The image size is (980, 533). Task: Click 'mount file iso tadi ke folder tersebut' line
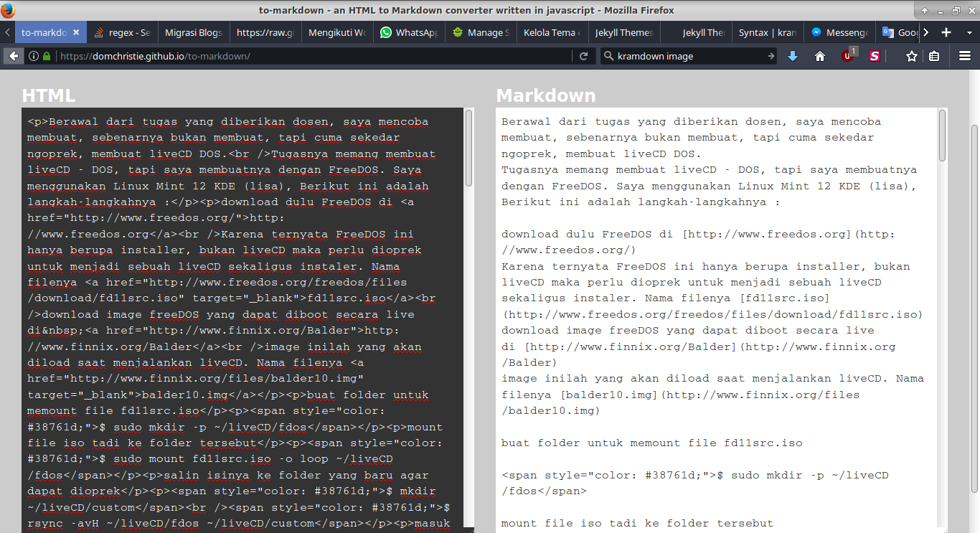(x=638, y=523)
